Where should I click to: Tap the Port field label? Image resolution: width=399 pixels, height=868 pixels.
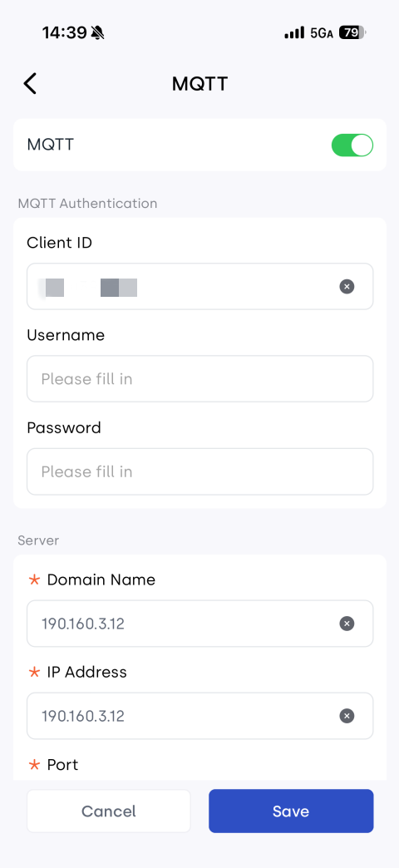pos(62,764)
